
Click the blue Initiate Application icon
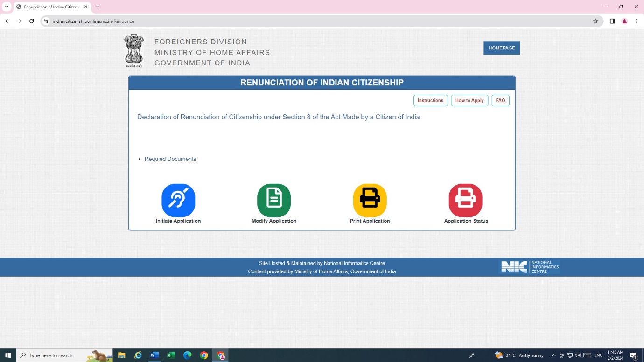(x=178, y=200)
